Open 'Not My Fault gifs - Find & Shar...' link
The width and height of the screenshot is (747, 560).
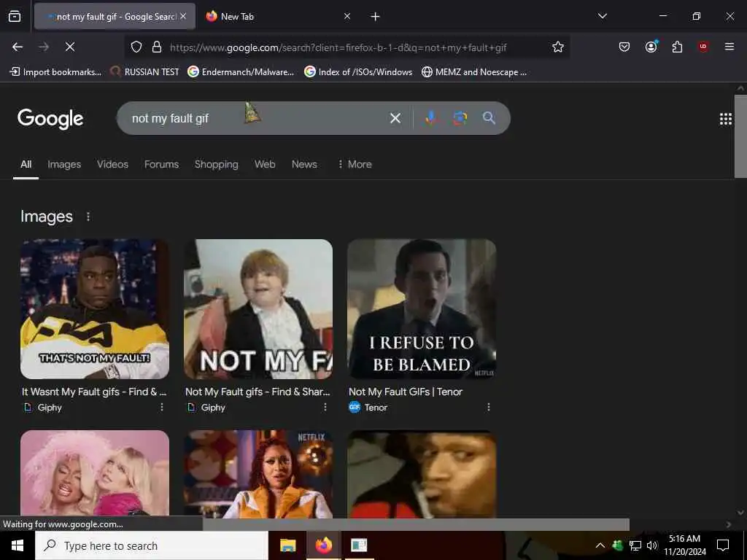258,392
